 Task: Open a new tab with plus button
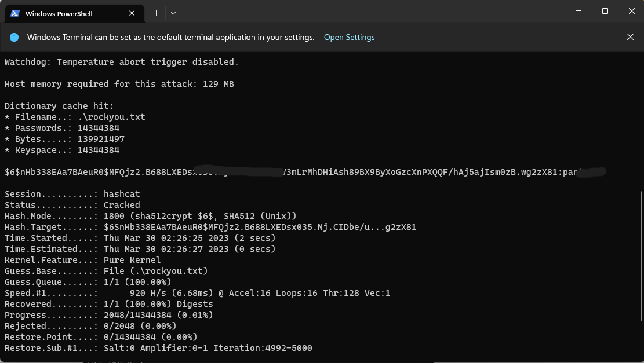click(x=156, y=13)
